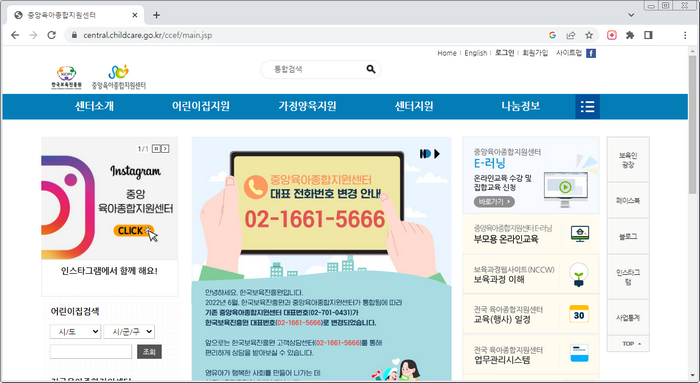Viewport: 700px width, 383px height.
Task: Bookmark this page with star icon
Action: (x=589, y=35)
